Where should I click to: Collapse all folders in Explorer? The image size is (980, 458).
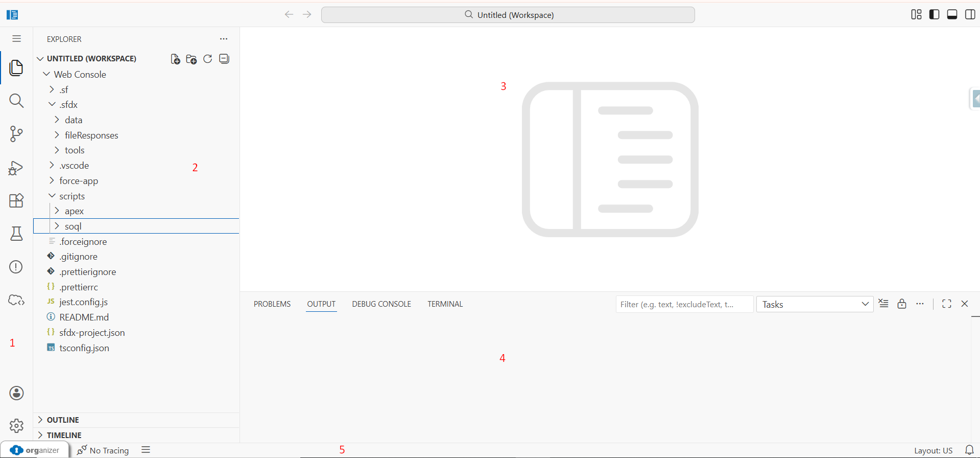(x=224, y=59)
